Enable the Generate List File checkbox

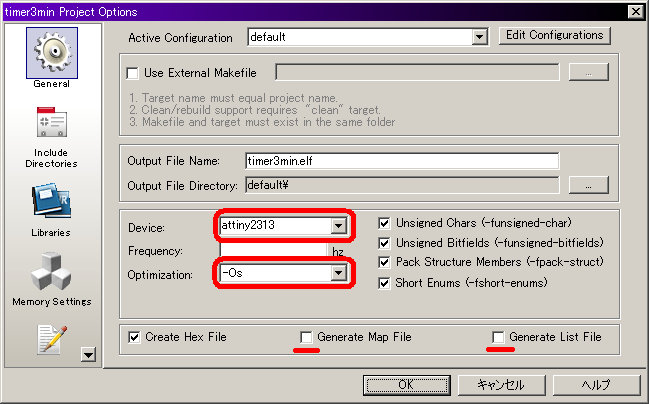click(498, 337)
